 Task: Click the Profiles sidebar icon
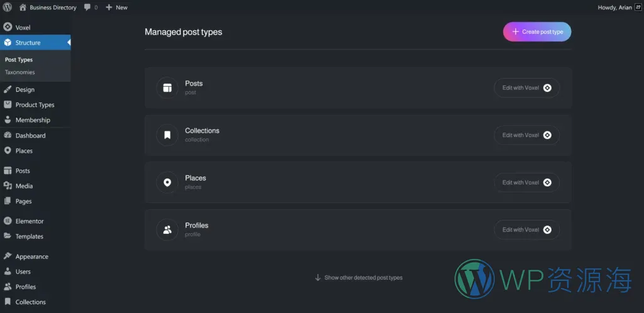tap(8, 287)
